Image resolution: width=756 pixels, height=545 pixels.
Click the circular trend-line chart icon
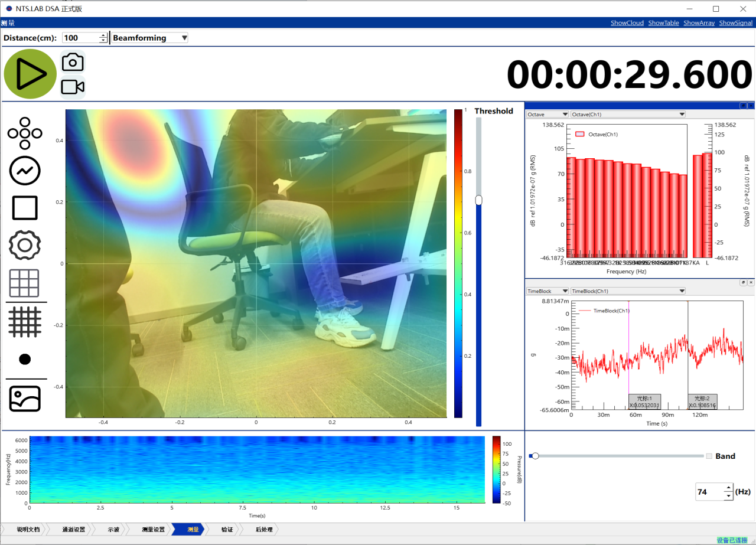click(x=25, y=171)
